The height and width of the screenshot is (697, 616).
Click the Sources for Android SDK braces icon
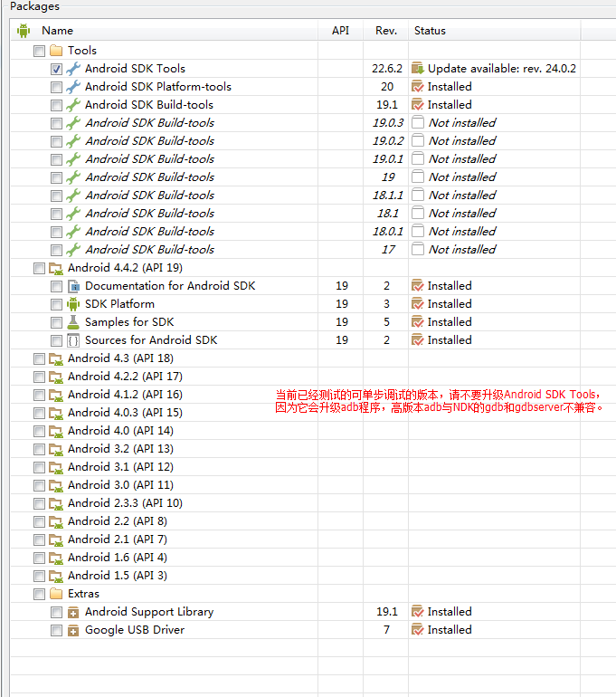coord(73,340)
